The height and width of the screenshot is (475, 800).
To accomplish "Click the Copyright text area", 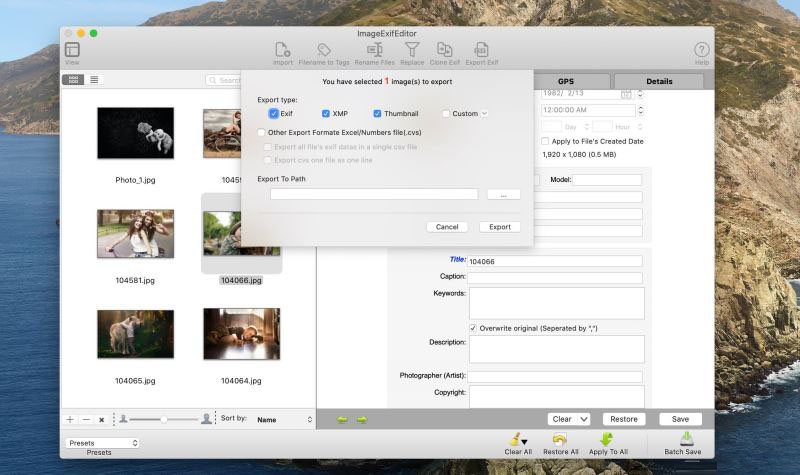I will pos(557,397).
